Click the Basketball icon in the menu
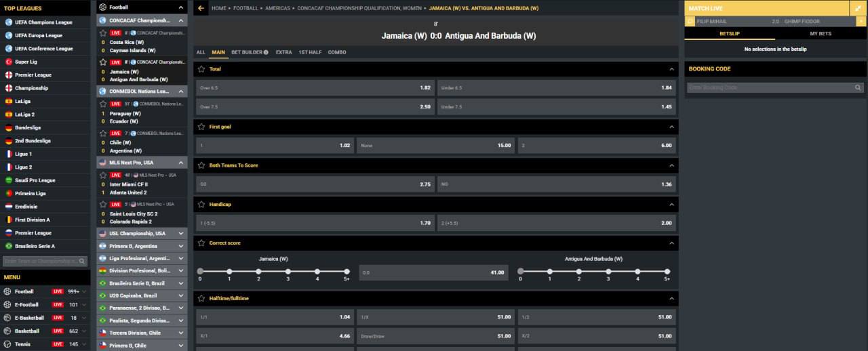Screen dimensions: 868x351 click(x=8, y=331)
